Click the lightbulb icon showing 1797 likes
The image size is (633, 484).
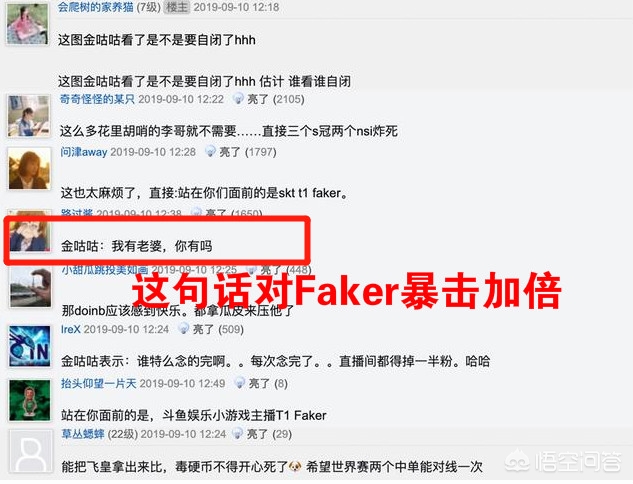pyautogui.click(x=211, y=151)
